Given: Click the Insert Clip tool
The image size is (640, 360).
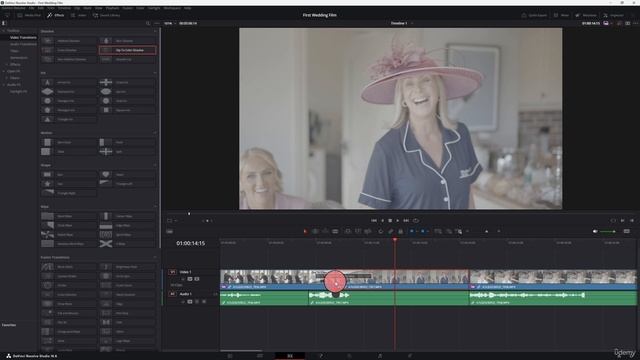Looking at the screenshot, I should 348,231.
